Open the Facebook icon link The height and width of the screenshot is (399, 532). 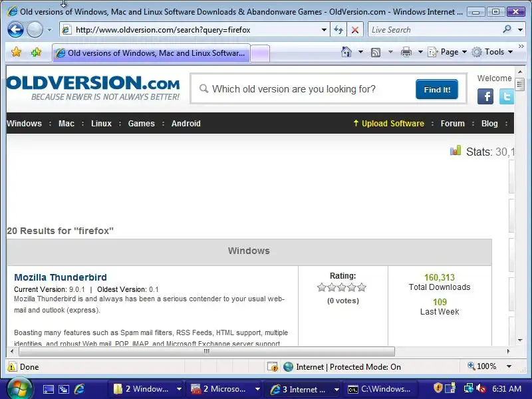(x=485, y=96)
